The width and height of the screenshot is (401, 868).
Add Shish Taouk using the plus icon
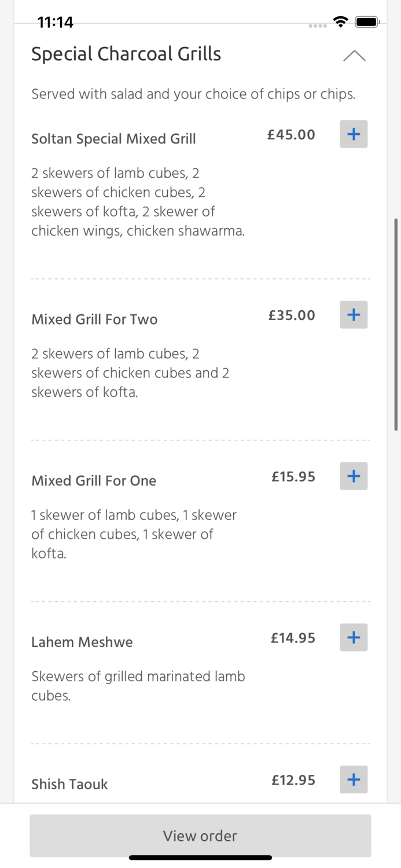coord(354,779)
